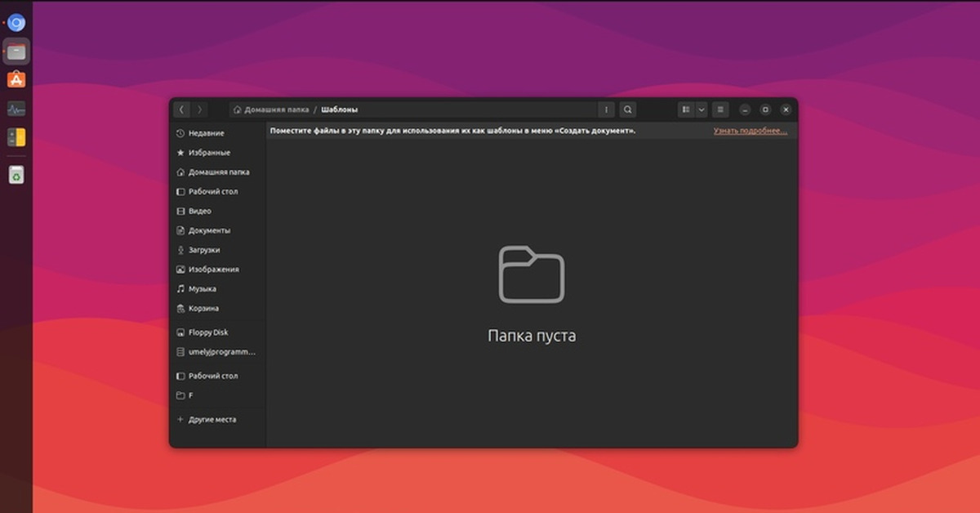
Task: Select Избранные in the sidebar
Action: (x=209, y=153)
